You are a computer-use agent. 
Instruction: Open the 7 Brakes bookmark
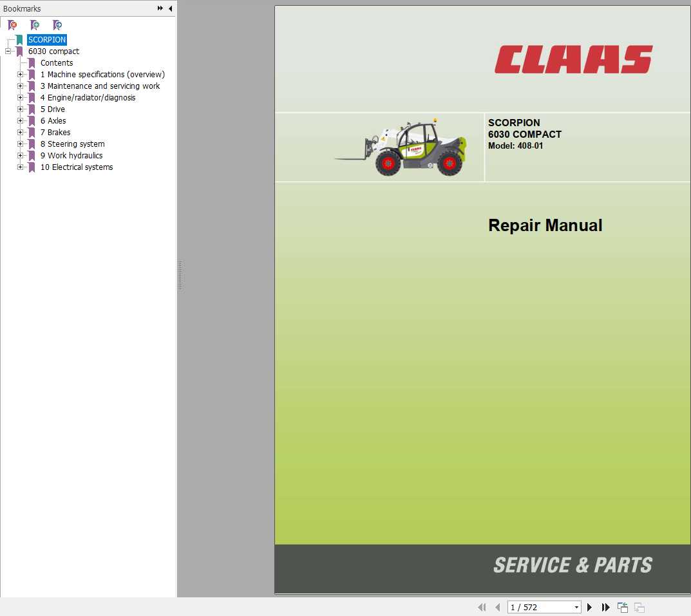click(x=55, y=132)
